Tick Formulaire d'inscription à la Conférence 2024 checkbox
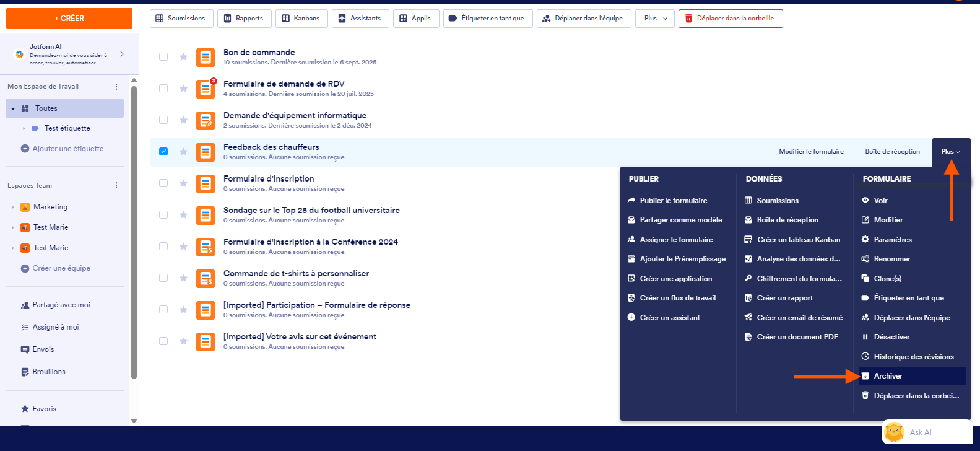The height and width of the screenshot is (451, 980). [163, 247]
